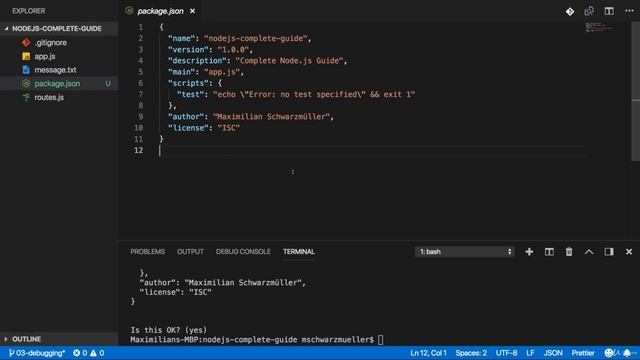Click the message.txt document icon

point(26,70)
